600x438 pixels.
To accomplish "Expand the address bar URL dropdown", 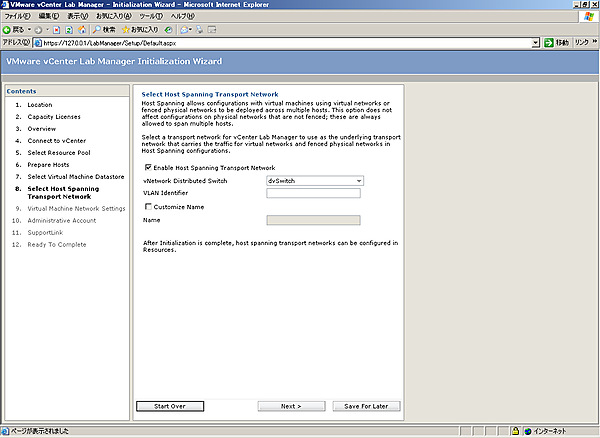I will click(x=536, y=43).
